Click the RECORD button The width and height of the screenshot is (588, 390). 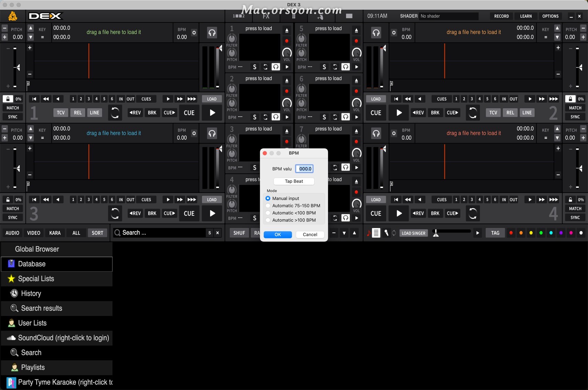(501, 16)
